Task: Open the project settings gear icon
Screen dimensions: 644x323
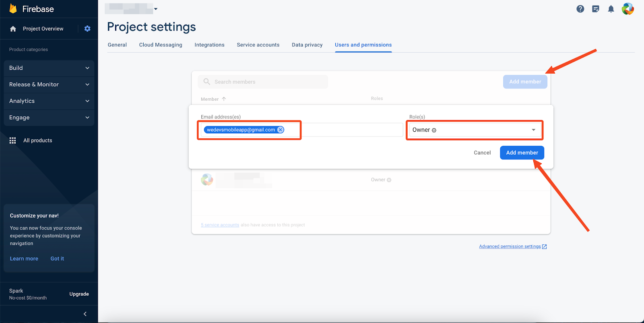Action: [x=87, y=29]
